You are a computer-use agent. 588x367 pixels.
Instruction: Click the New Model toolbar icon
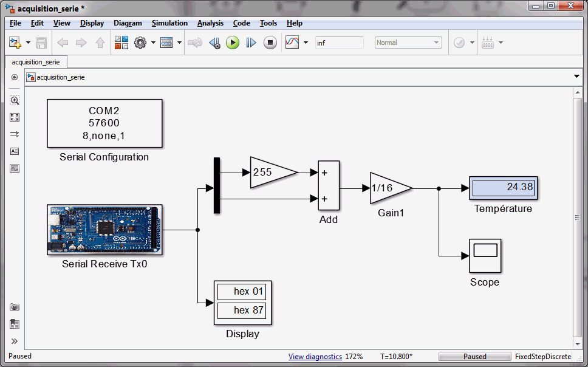pyautogui.click(x=15, y=43)
